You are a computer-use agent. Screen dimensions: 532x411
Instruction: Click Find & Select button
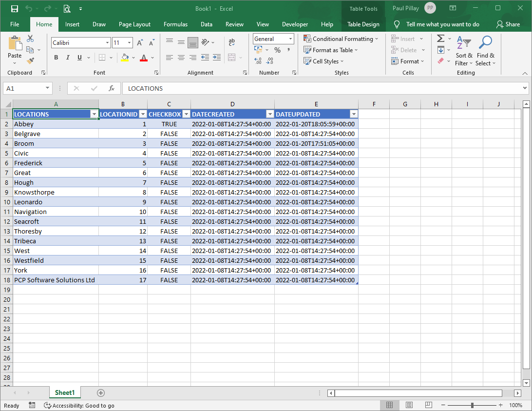pyautogui.click(x=486, y=51)
